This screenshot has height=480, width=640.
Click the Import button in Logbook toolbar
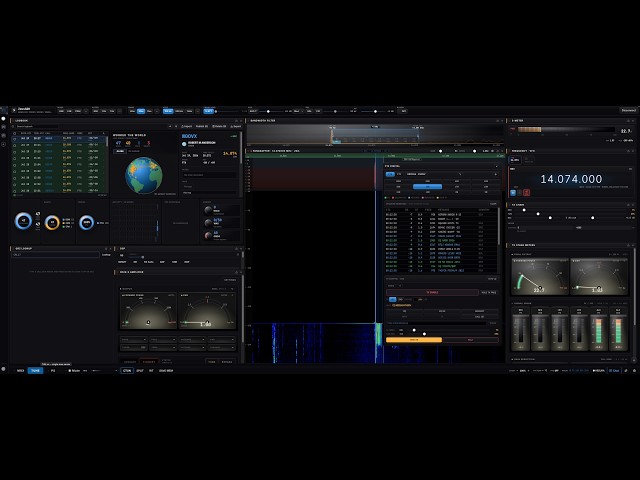coord(187,127)
